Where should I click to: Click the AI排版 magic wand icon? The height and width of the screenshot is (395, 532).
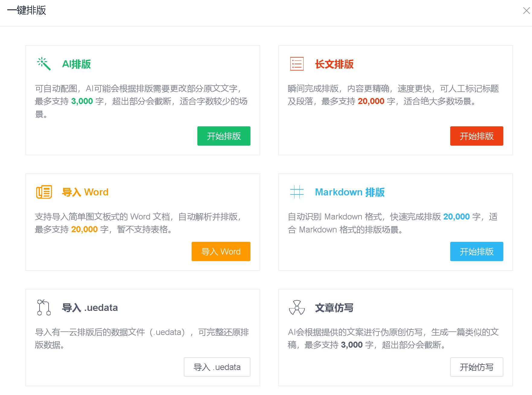click(44, 64)
